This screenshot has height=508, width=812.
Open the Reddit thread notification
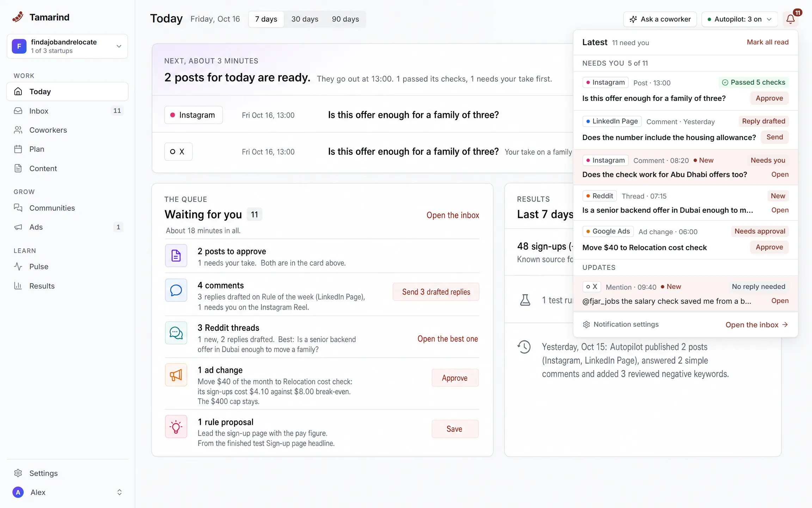coord(780,210)
